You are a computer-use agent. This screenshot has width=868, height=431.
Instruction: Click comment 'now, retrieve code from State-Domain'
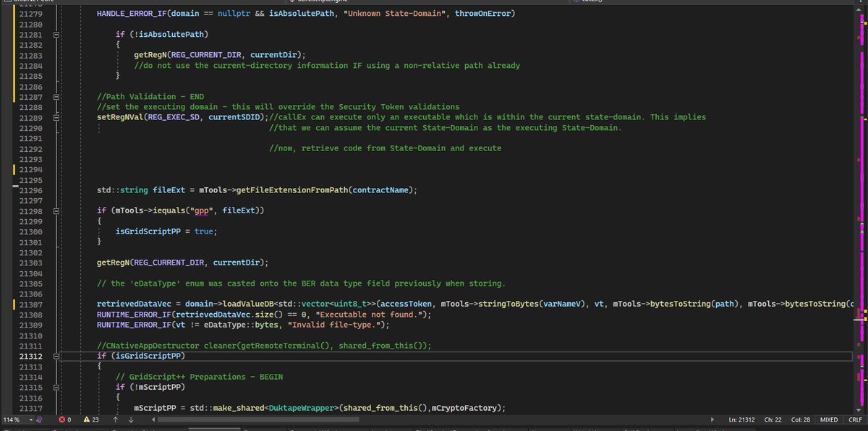tap(385, 148)
